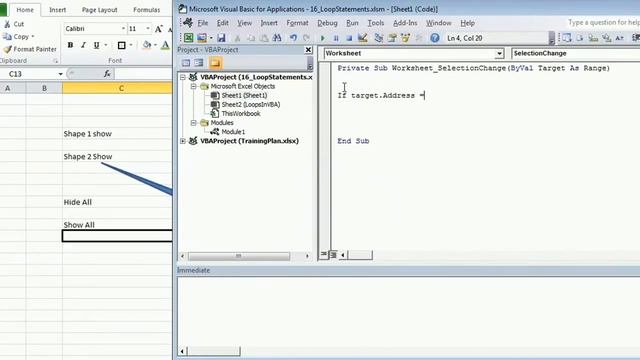Click View Code icon in Project pane
This screenshot has width=640, height=360.
(x=186, y=63)
